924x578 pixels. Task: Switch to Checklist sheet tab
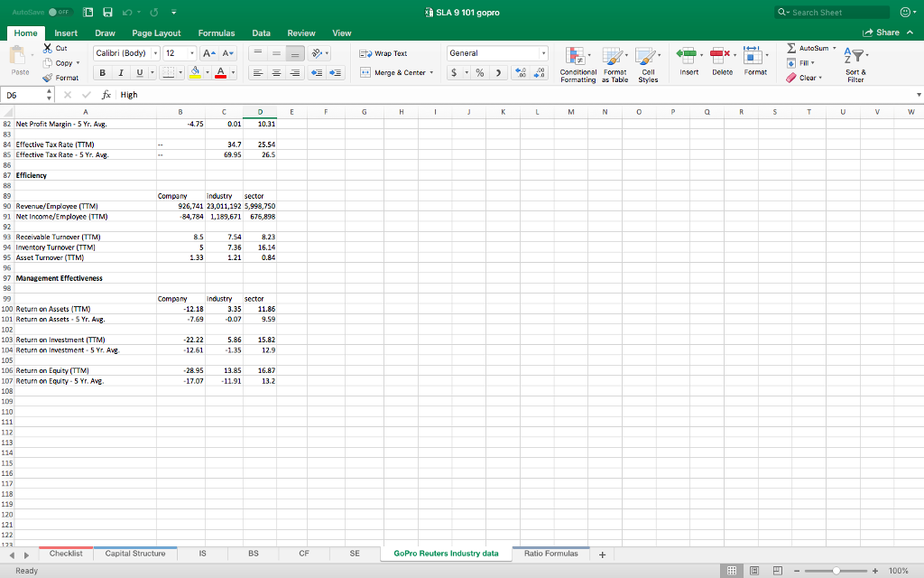66,554
